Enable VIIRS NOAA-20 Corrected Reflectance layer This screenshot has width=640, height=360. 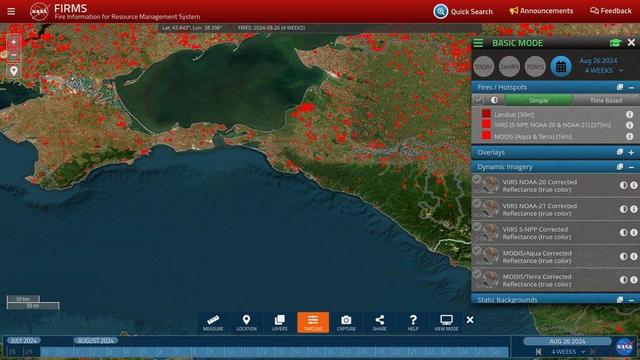[477, 180]
